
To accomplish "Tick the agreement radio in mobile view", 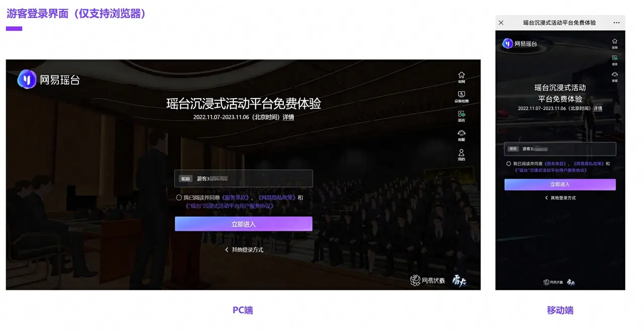I will (x=509, y=164).
